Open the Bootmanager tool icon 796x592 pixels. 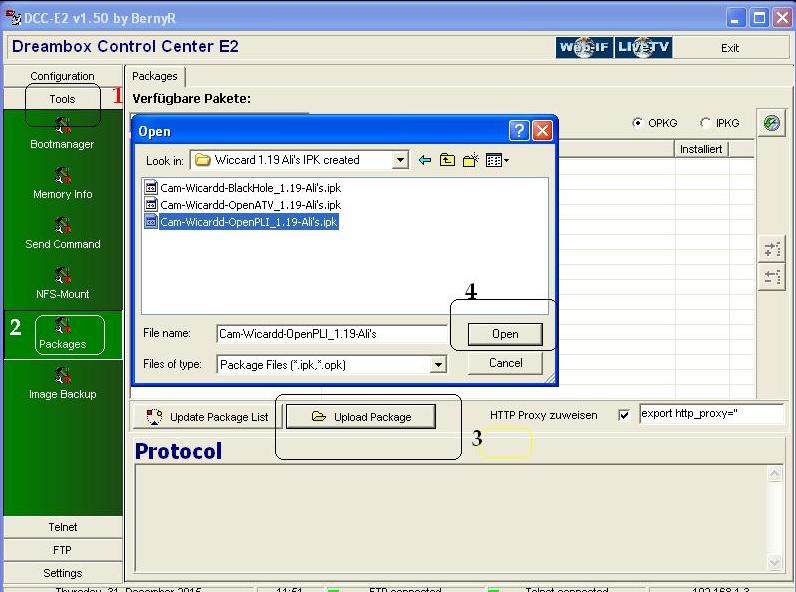[62, 125]
